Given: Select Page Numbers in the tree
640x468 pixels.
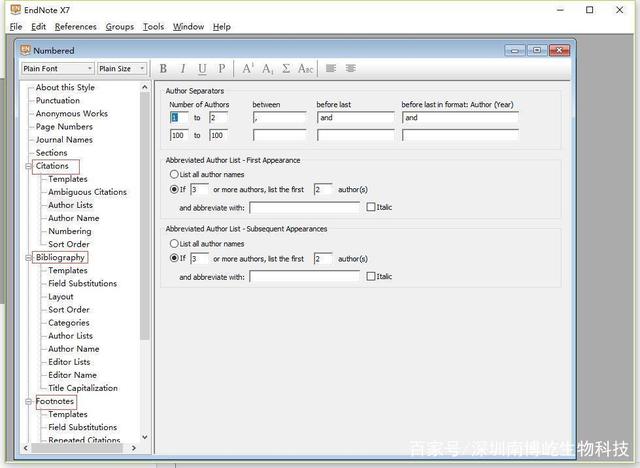Looking at the screenshot, I should click(x=64, y=126).
